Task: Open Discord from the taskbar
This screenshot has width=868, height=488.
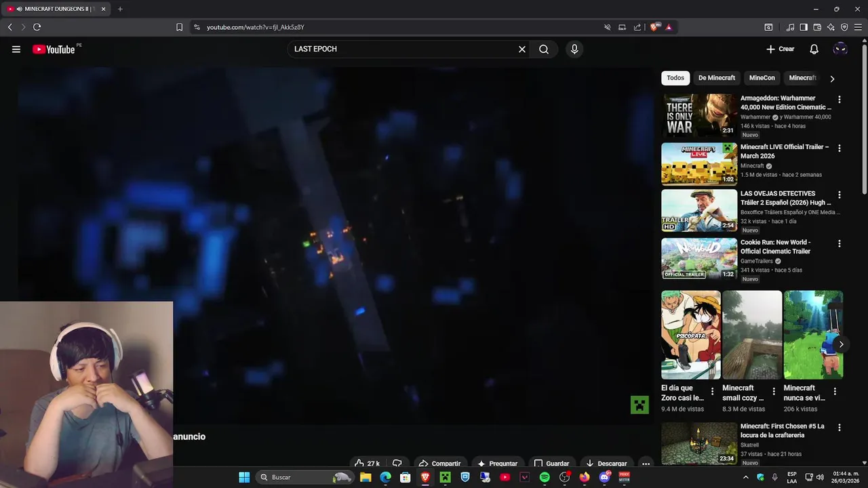Action: pyautogui.click(x=605, y=477)
